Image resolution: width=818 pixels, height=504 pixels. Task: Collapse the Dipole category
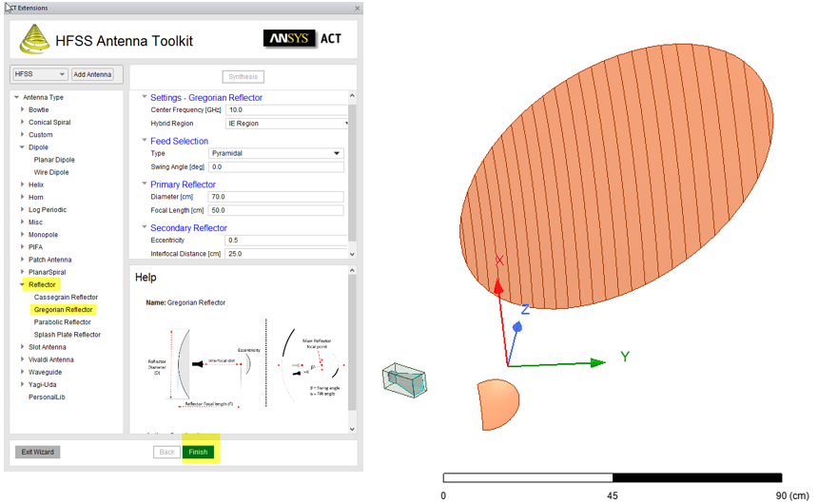[x=23, y=147]
